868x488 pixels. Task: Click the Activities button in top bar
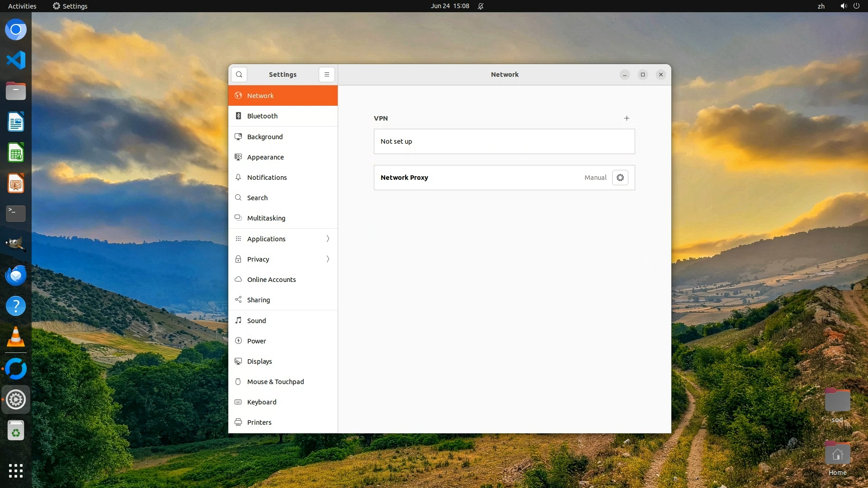(x=22, y=6)
